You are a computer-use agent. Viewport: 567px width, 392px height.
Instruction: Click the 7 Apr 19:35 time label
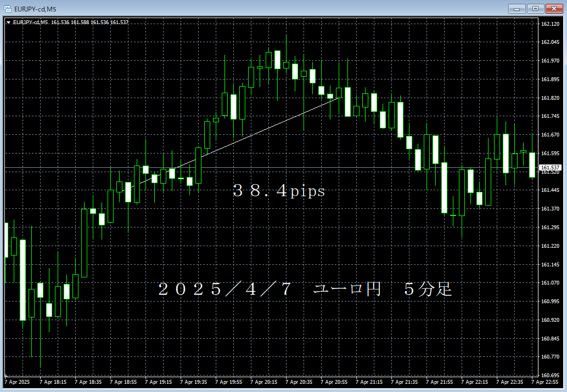(x=193, y=382)
